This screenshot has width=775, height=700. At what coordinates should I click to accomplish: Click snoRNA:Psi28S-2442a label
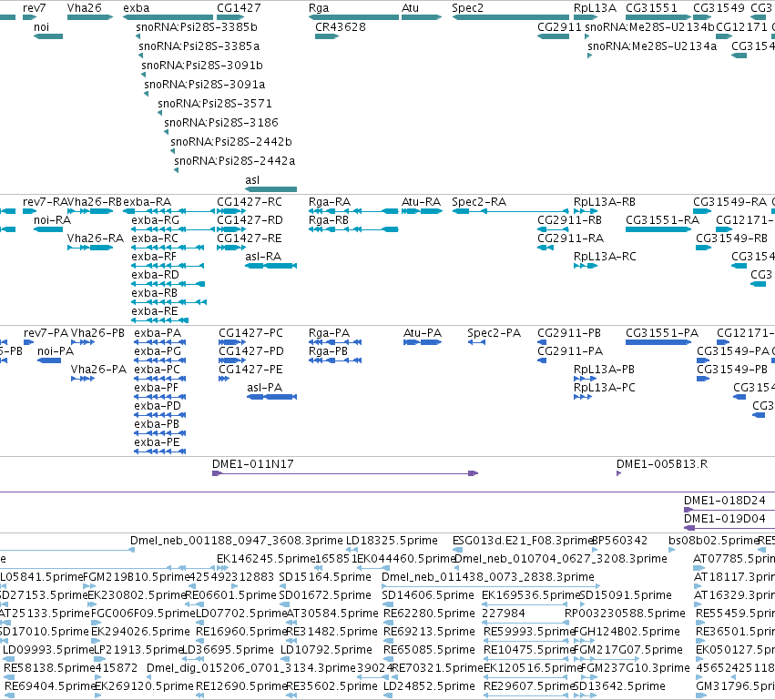point(235,160)
